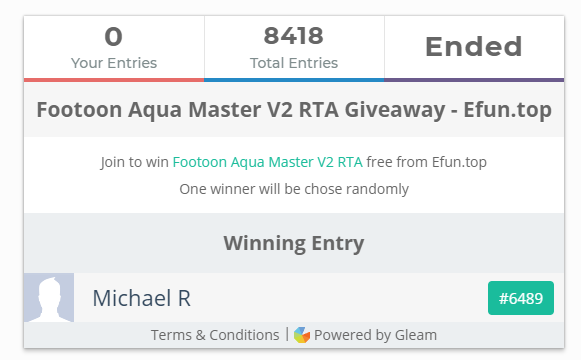Viewport: 581px width, 360px height.
Task: Click the #6489 winning entry badge
Action: (x=521, y=298)
